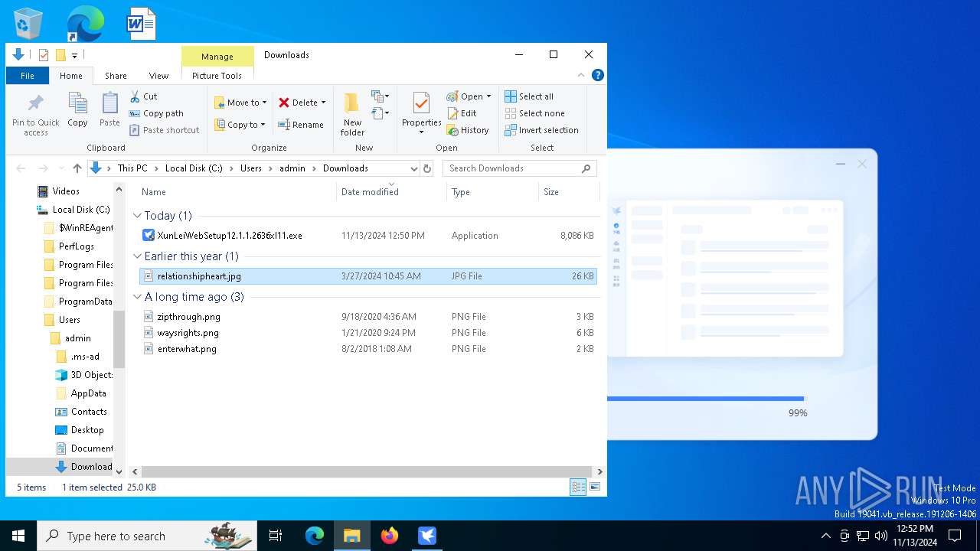Open Properties via checkmark icon
This screenshot has width=980, height=551.
coord(421,103)
